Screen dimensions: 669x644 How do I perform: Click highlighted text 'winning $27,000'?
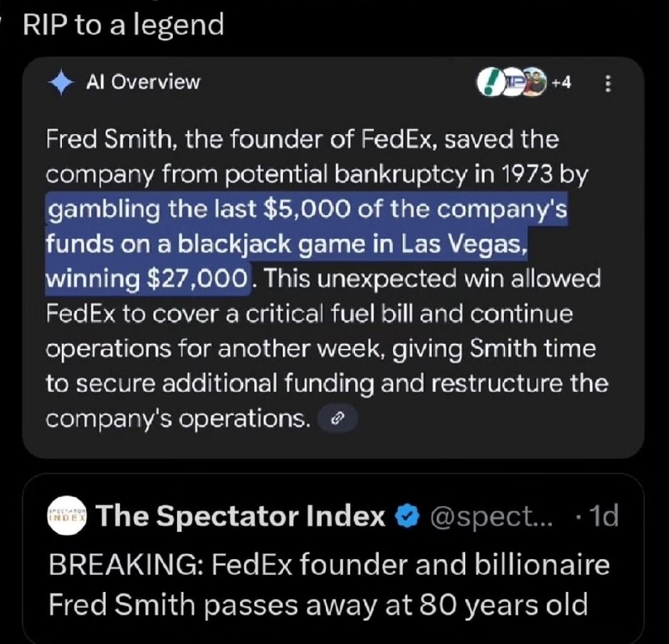tap(147, 279)
